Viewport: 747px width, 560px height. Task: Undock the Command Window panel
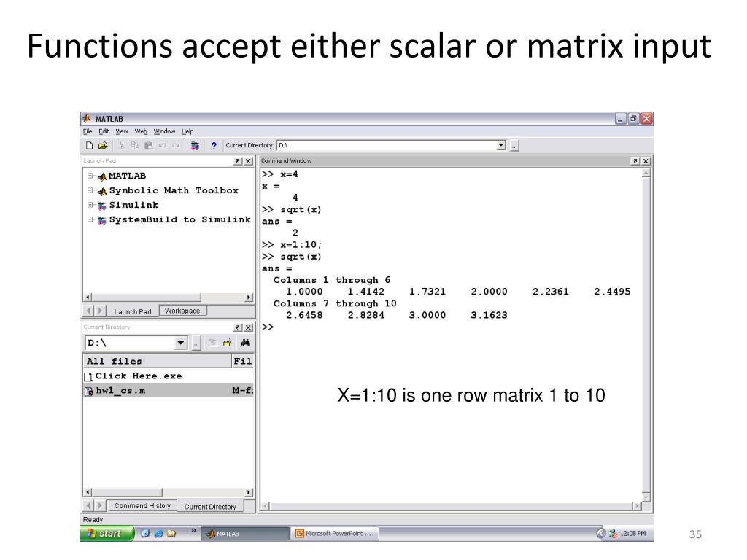click(635, 161)
